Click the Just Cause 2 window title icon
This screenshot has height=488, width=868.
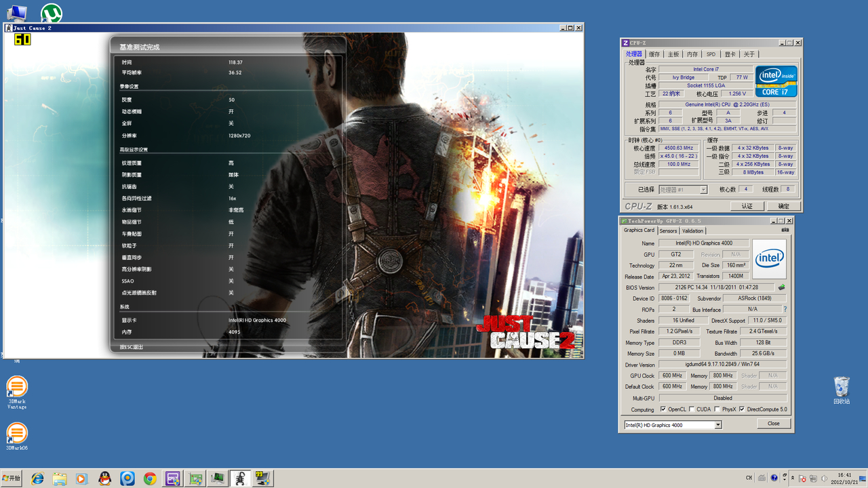[8, 28]
